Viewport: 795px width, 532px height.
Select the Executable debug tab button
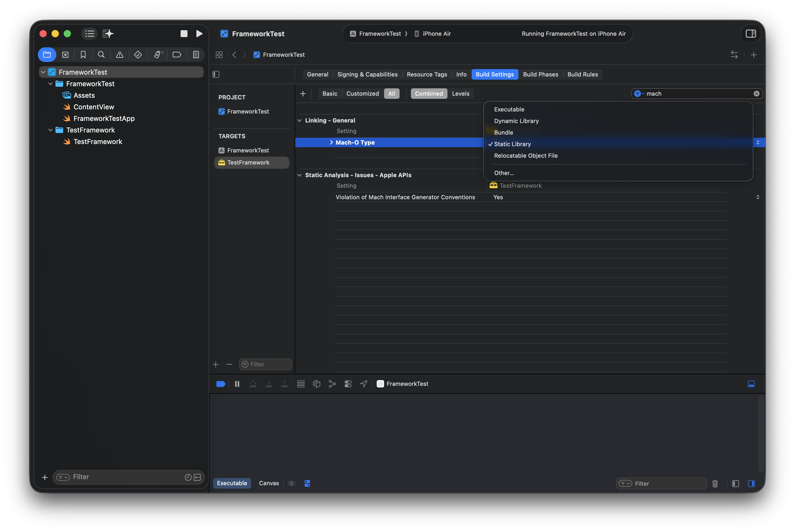232,483
